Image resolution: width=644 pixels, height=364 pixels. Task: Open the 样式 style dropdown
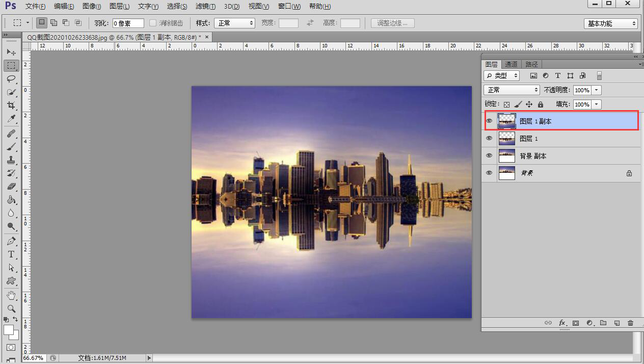point(234,23)
